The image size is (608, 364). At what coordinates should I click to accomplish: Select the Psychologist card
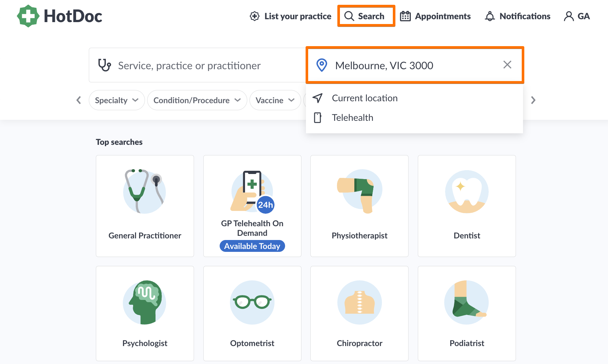pyautogui.click(x=145, y=313)
